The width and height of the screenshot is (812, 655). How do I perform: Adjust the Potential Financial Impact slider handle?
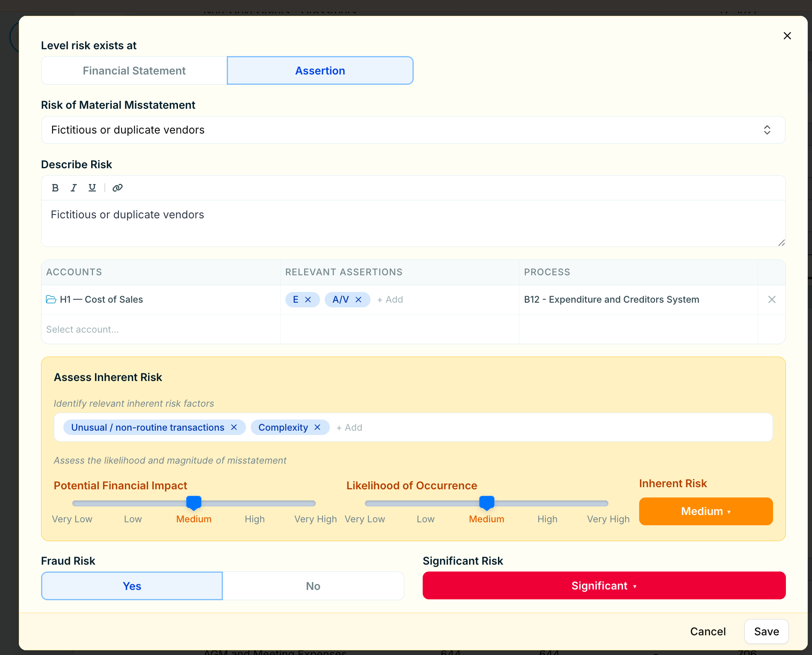[x=194, y=503]
